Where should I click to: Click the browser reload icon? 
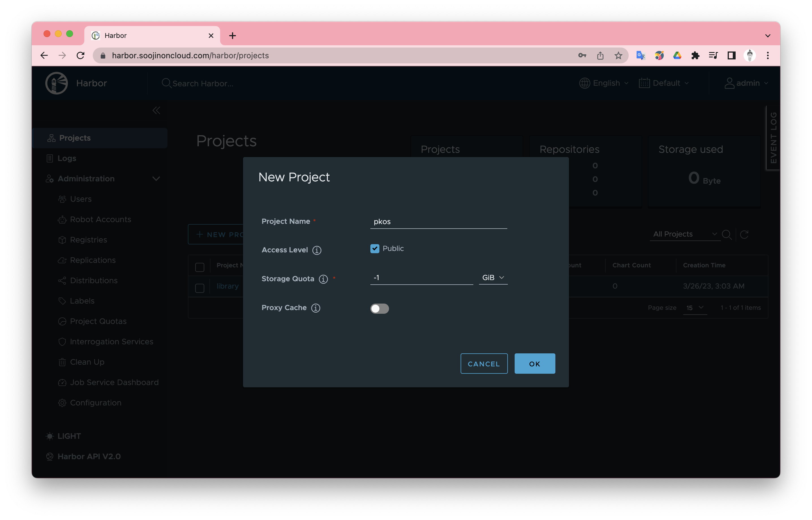(x=80, y=55)
